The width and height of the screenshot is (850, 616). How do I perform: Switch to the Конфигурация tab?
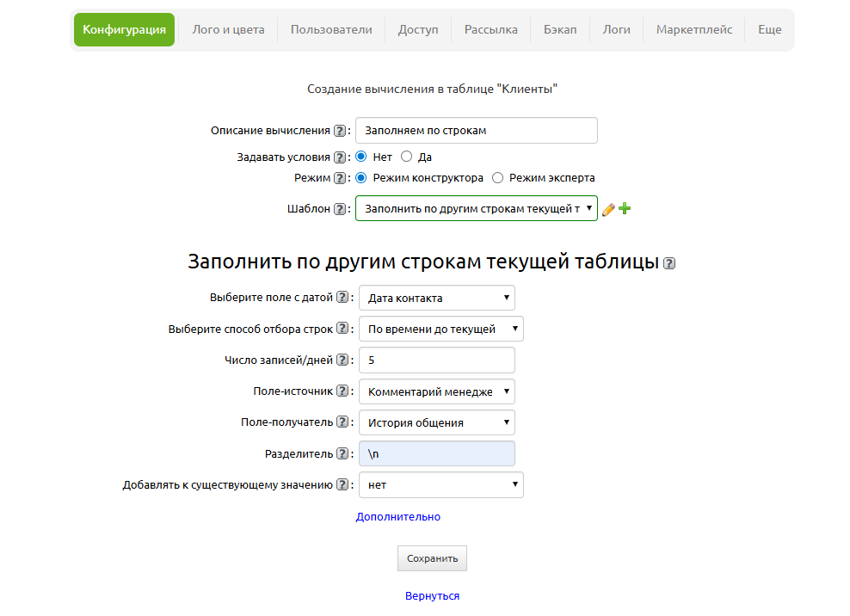click(124, 30)
